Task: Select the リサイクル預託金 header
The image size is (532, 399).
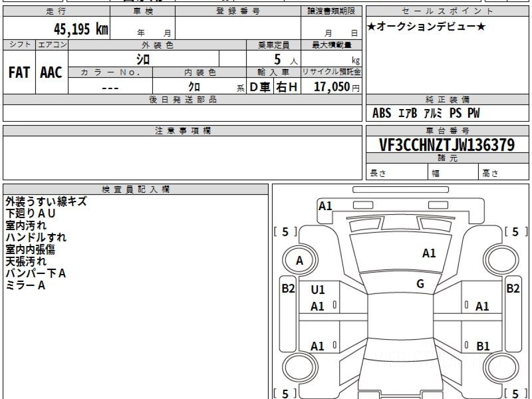Action: click(x=332, y=72)
